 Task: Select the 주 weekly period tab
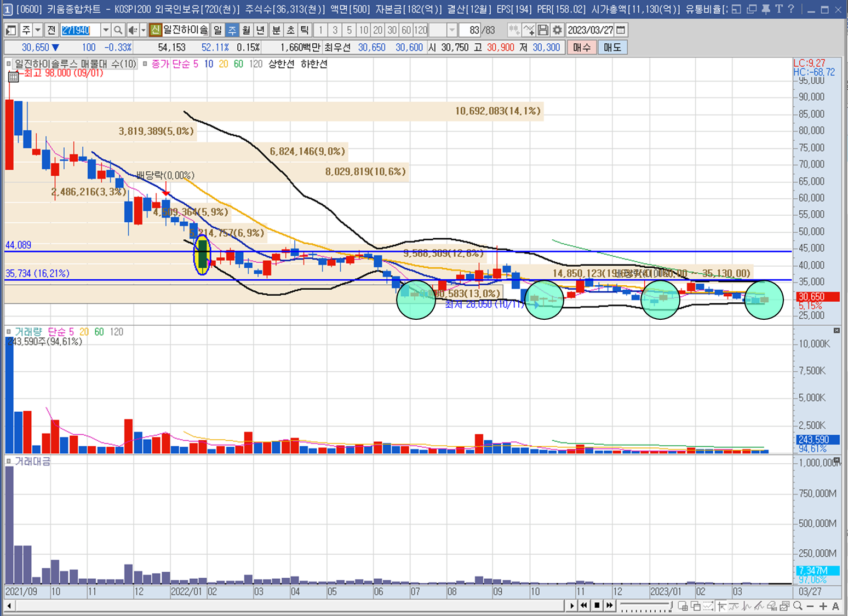232,30
